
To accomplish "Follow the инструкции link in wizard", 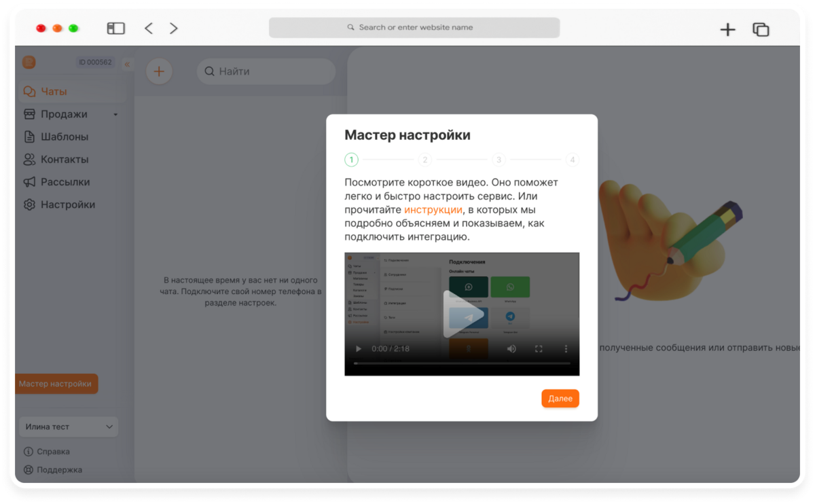I will (x=433, y=210).
